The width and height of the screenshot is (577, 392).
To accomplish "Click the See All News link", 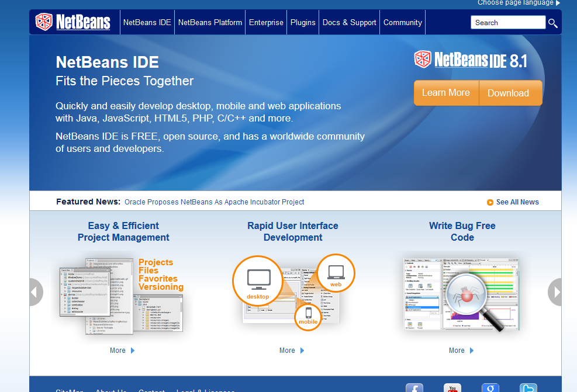I will tap(517, 202).
